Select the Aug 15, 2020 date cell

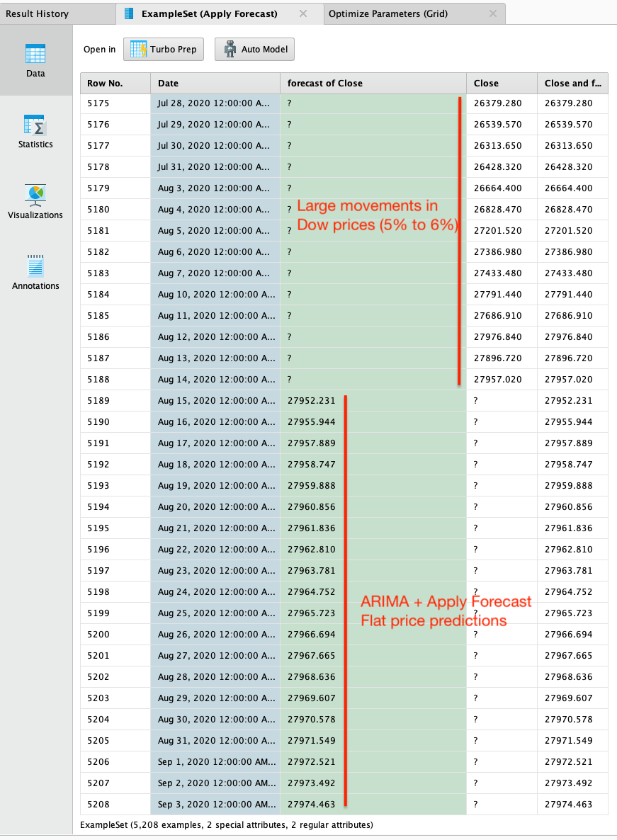pyautogui.click(x=215, y=401)
